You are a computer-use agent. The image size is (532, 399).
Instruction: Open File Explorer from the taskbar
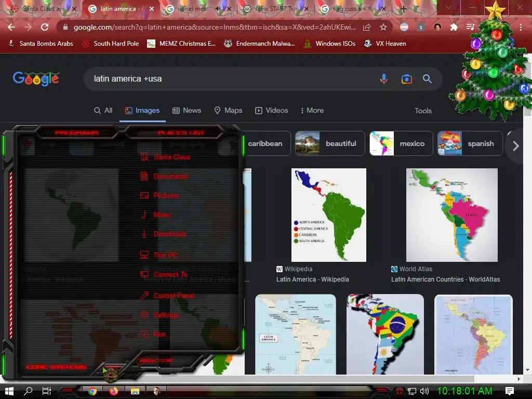[135, 391]
